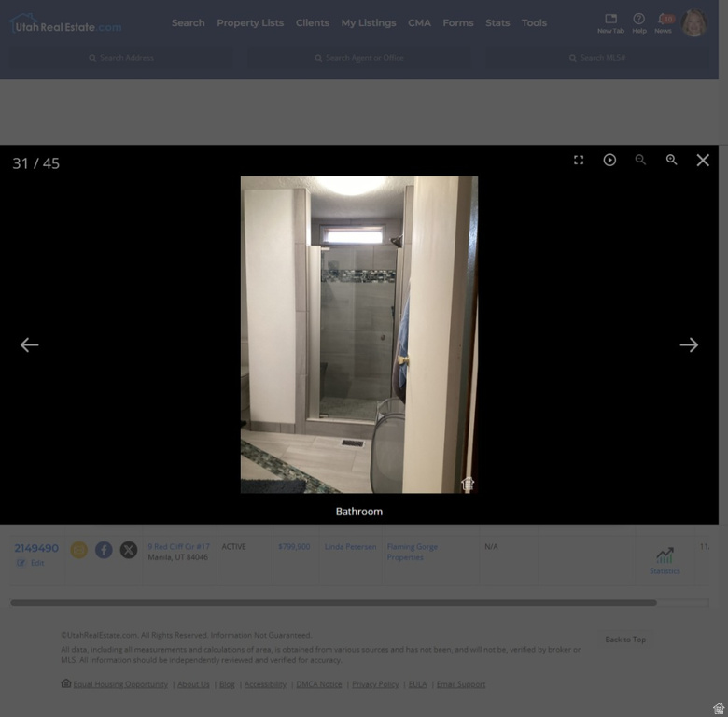The image size is (728, 717).
Task: Open the Tools menu
Action: (534, 23)
